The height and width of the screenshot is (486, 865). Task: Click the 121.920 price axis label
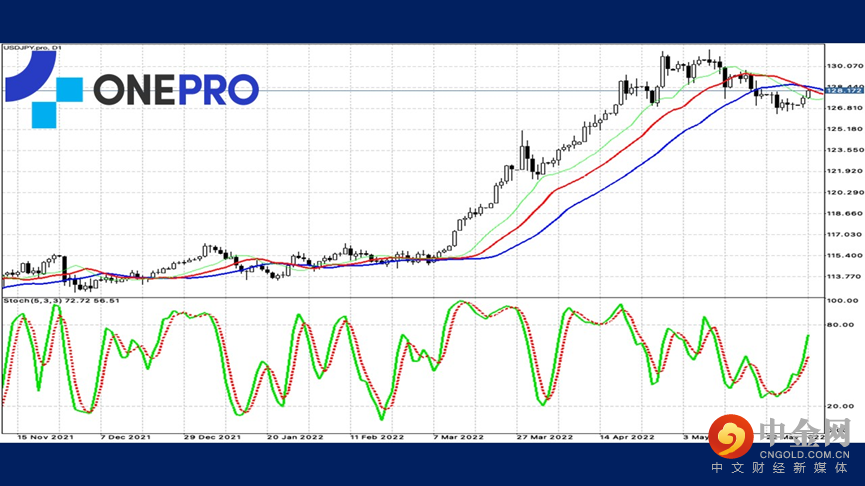click(844, 171)
